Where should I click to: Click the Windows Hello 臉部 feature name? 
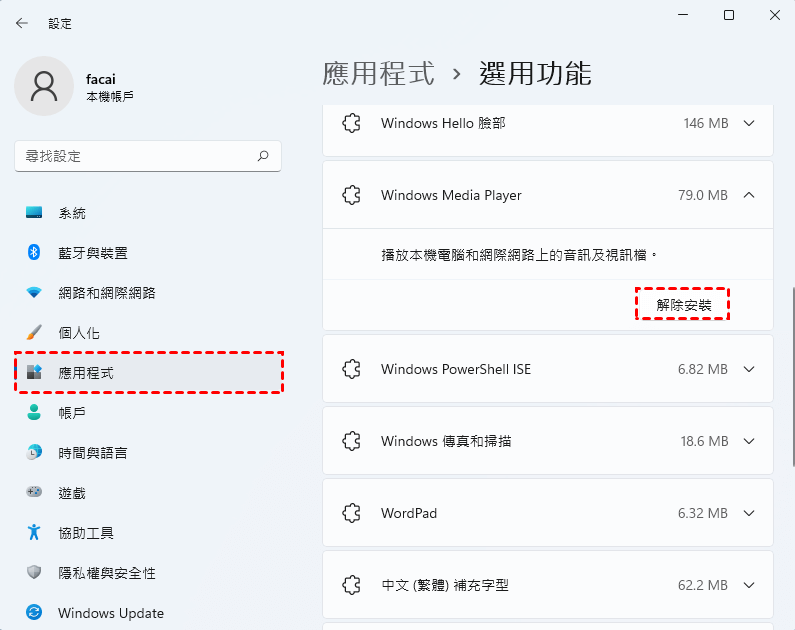[x=443, y=123]
